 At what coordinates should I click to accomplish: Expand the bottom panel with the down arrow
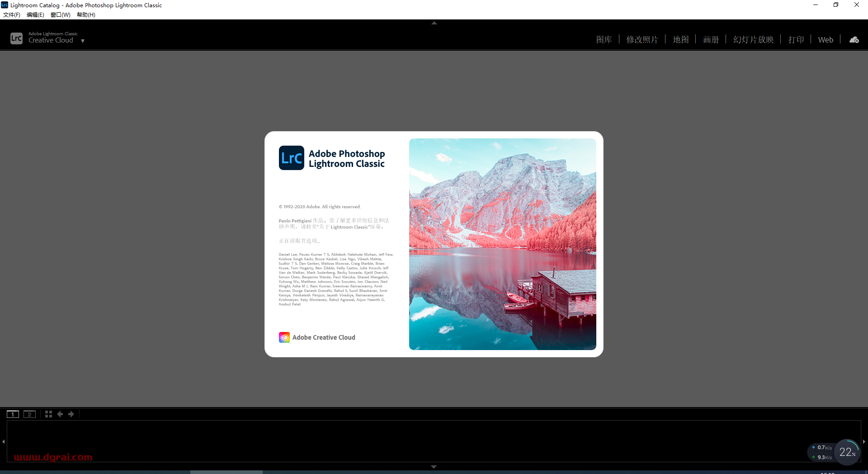pos(434,467)
